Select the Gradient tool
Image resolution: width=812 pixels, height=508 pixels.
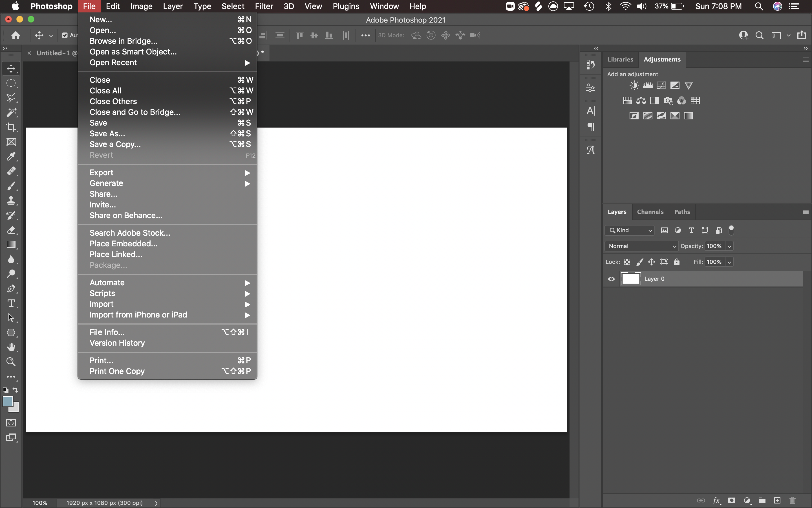pyautogui.click(x=11, y=245)
